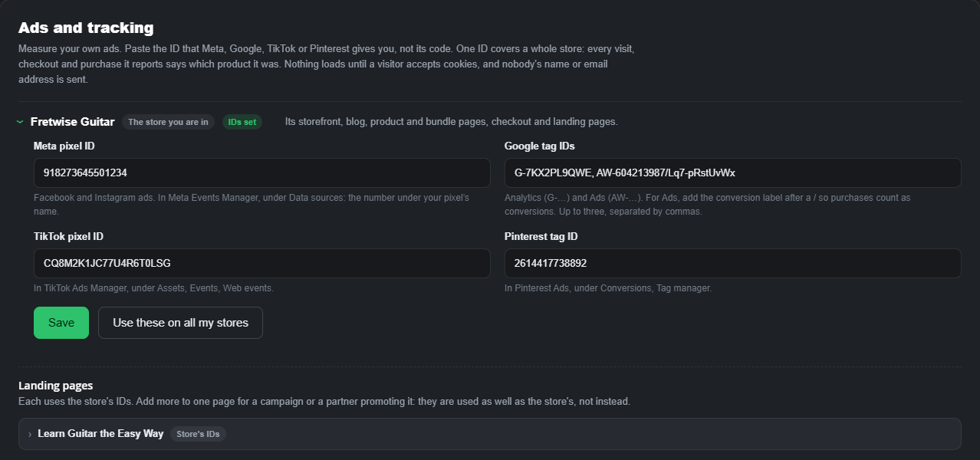Click the Meta pixel ID label
This screenshot has height=460, width=980.
tap(64, 146)
